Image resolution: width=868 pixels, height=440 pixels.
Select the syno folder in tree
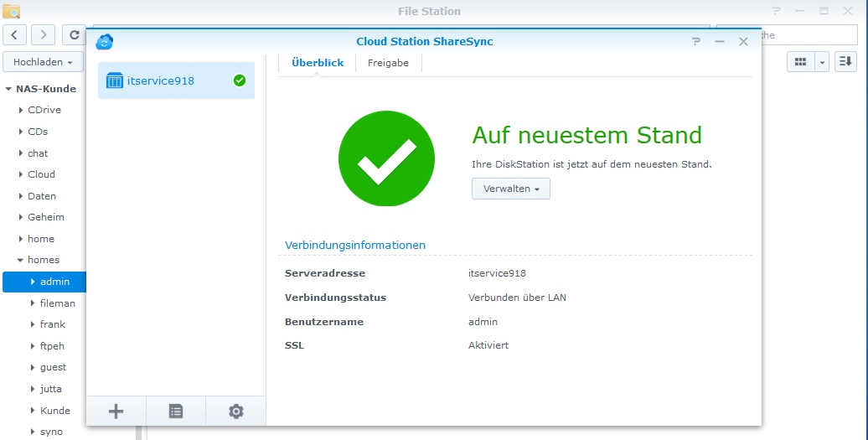pyautogui.click(x=51, y=432)
